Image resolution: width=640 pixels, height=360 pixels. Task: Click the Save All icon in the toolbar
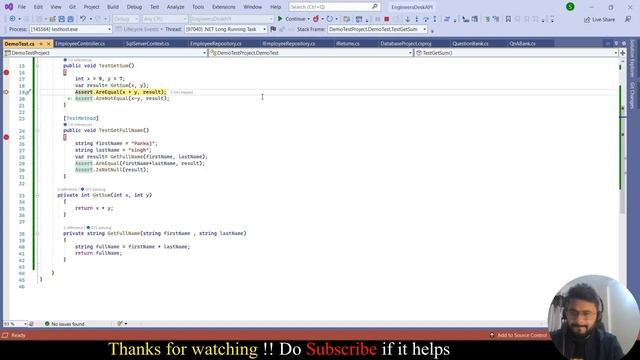click(70, 19)
